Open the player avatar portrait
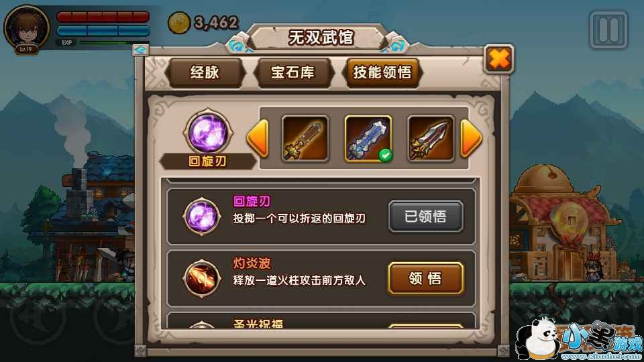 pyautogui.click(x=27, y=29)
